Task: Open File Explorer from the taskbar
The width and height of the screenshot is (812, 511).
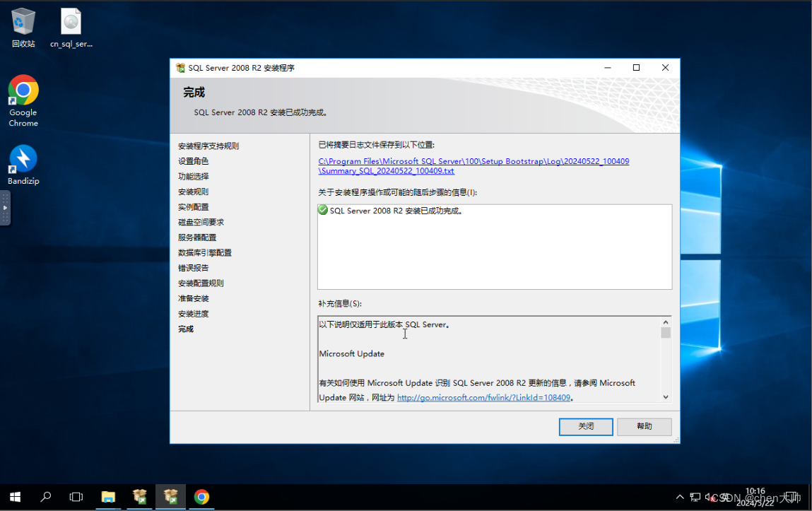Action: pos(108,497)
